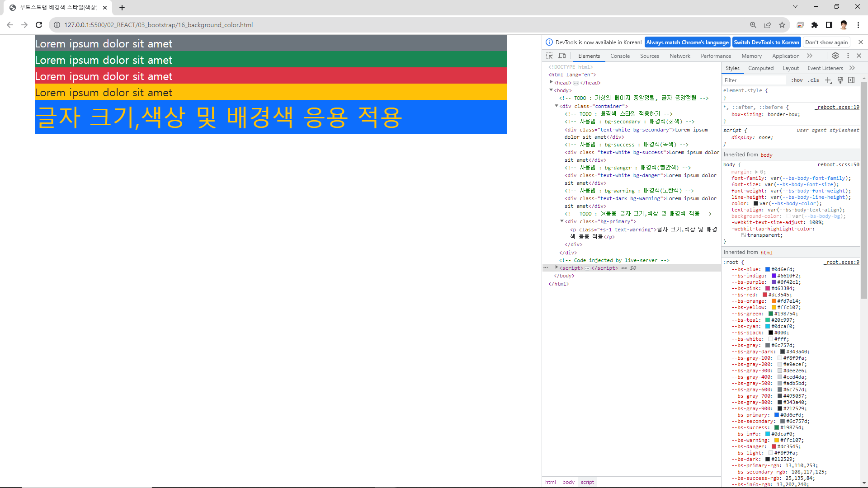Activate the inspect element picker icon

point(549,56)
